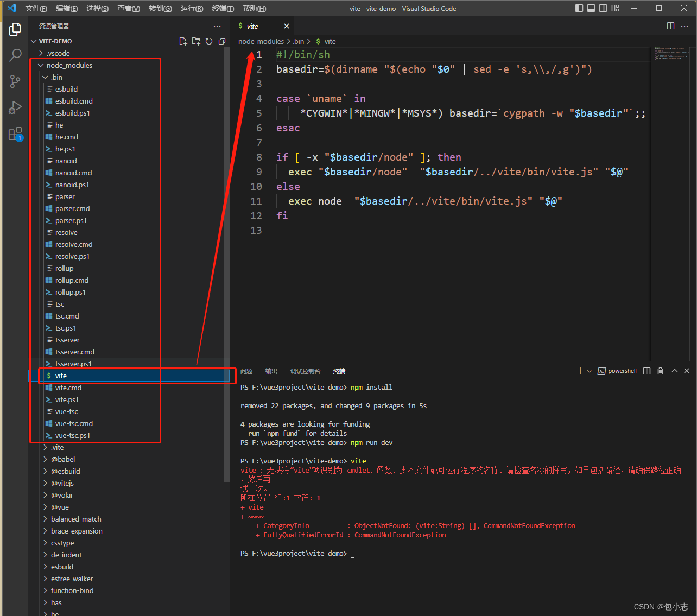
Task: Create a new file in VITE-DEMO
Action: pyautogui.click(x=183, y=41)
